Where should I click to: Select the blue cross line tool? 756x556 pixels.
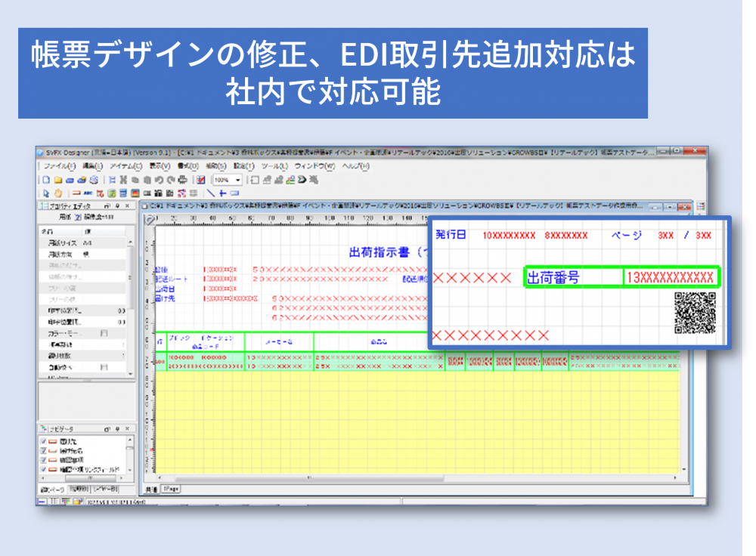pos(222,193)
